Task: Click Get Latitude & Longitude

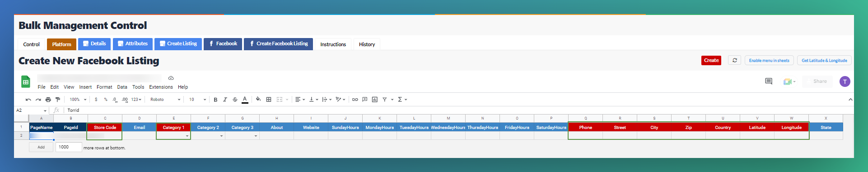Action: click(824, 60)
